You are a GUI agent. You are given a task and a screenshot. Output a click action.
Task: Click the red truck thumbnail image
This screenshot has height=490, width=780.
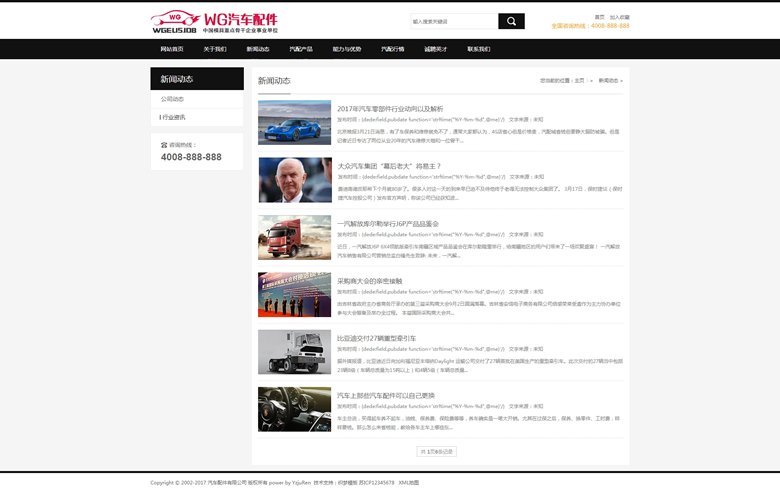click(x=294, y=237)
